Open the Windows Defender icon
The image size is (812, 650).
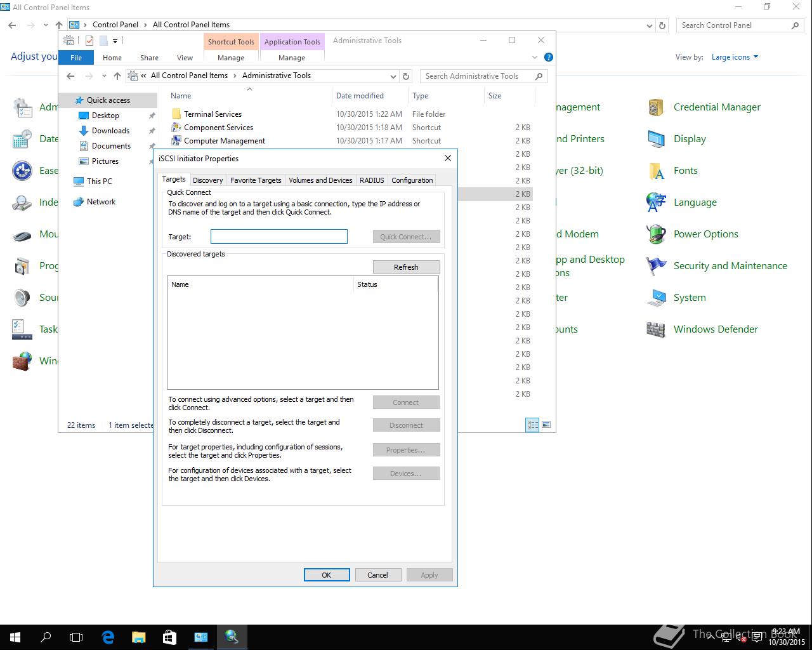[x=656, y=329]
